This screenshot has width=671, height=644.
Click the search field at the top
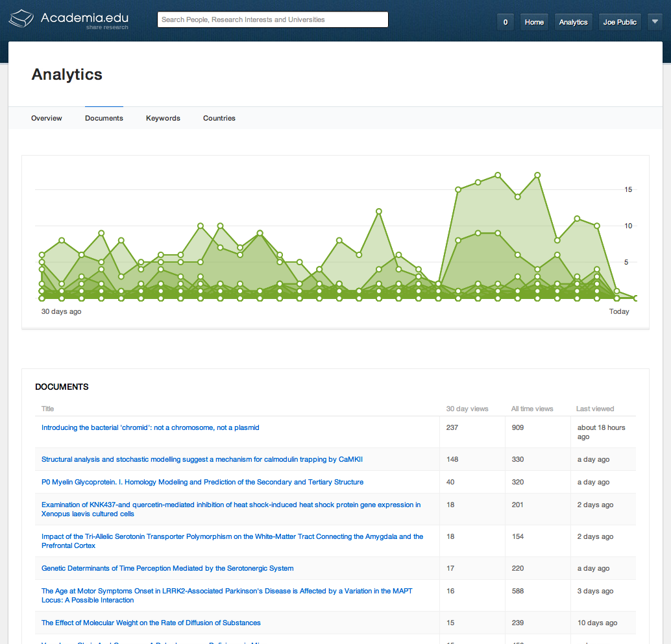click(272, 19)
